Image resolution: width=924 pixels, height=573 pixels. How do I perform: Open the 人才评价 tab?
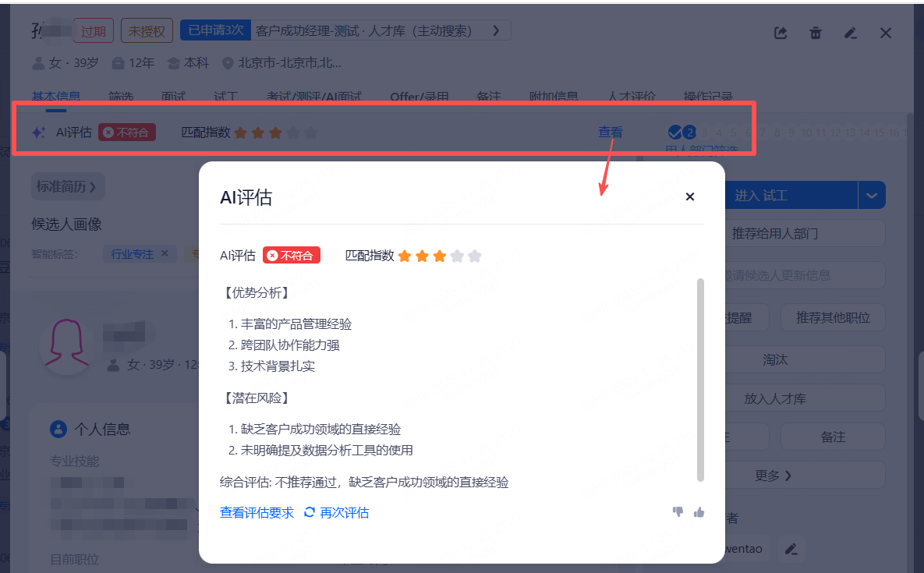tap(632, 97)
